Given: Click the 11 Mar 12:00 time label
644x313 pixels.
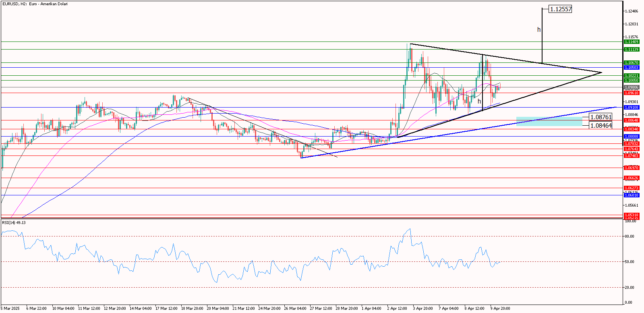Looking at the screenshot, I should tap(89, 309).
